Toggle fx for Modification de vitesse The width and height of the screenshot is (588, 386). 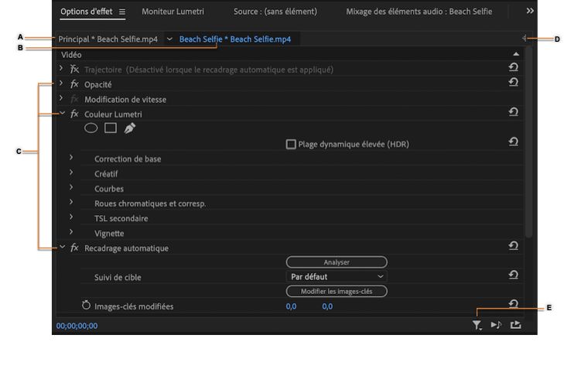click(74, 99)
